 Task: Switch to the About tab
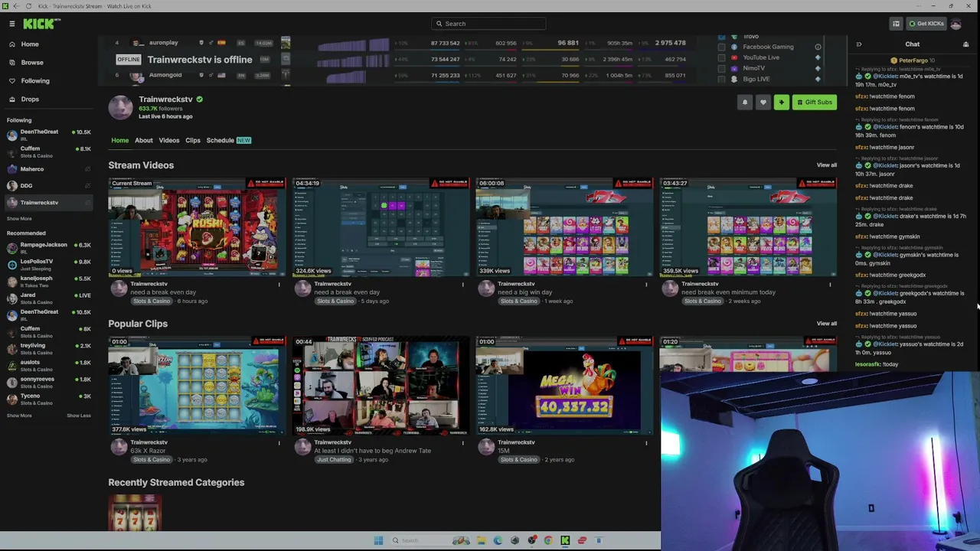[144, 141]
